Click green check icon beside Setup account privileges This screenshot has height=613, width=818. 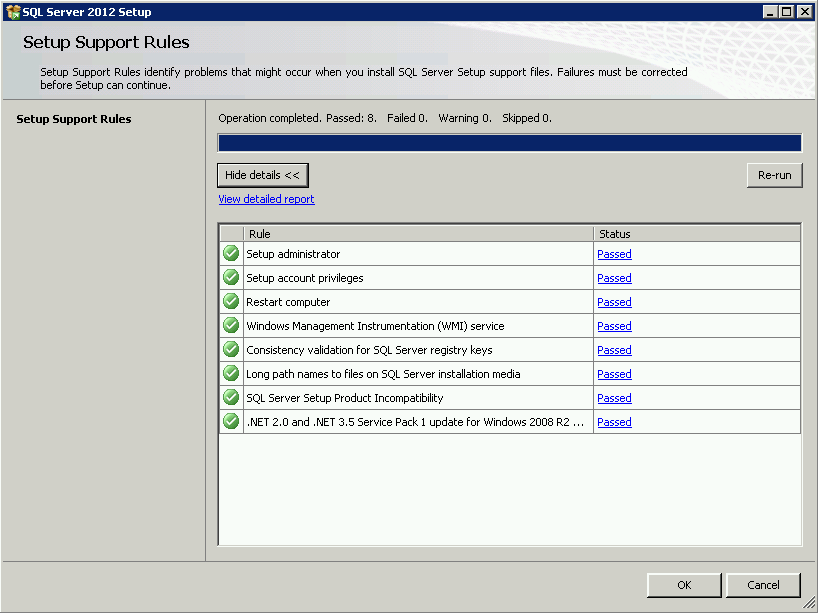(231, 278)
